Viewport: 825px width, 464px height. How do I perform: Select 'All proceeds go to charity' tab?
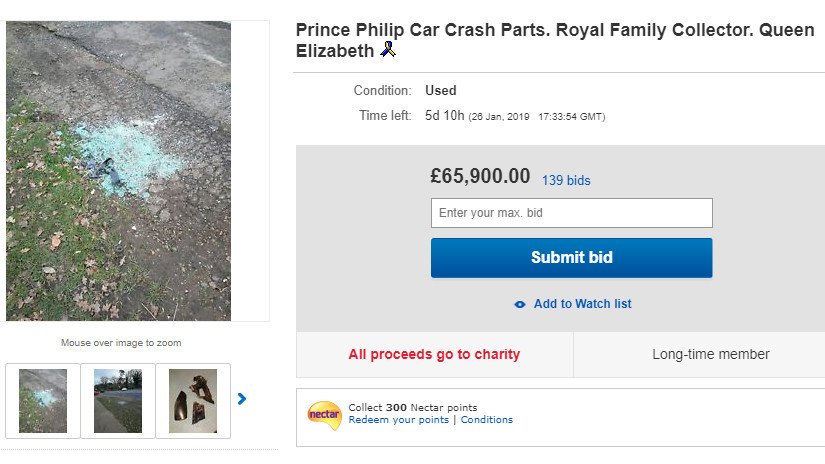tap(434, 354)
